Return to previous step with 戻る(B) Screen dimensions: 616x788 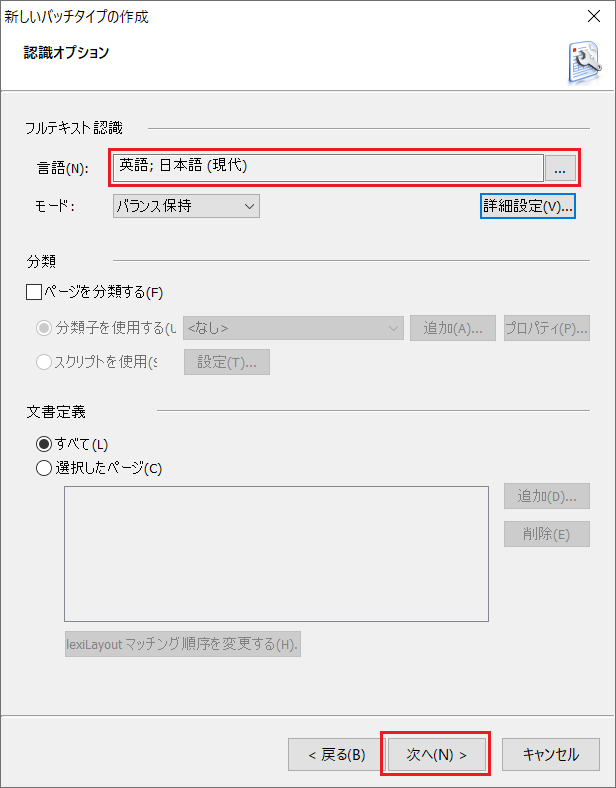(x=336, y=754)
